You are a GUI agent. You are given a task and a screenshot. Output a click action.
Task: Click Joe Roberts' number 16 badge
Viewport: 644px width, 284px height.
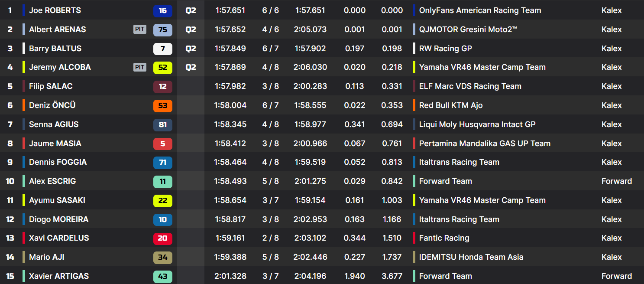[162, 10]
